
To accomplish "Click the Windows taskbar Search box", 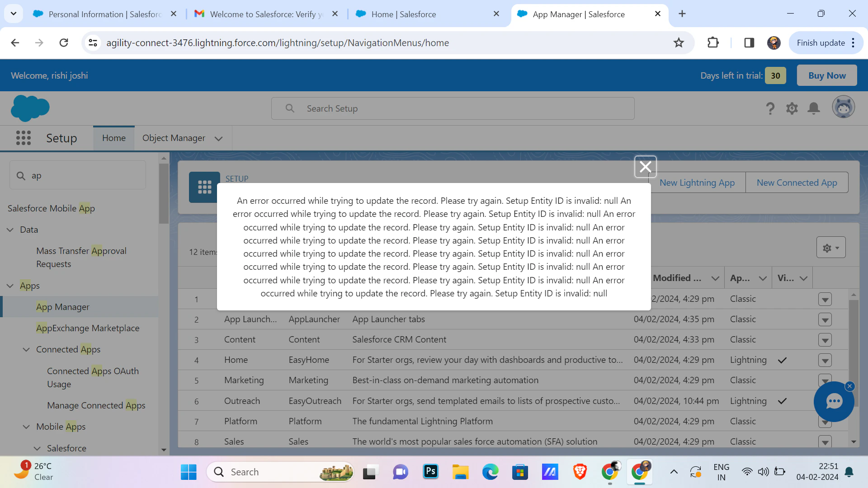I will coord(280,472).
